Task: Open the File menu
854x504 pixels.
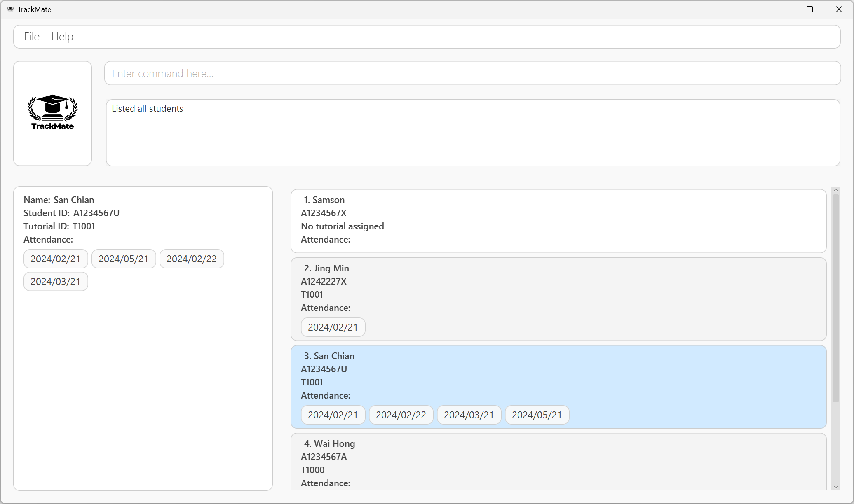Action: pos(32,37)
